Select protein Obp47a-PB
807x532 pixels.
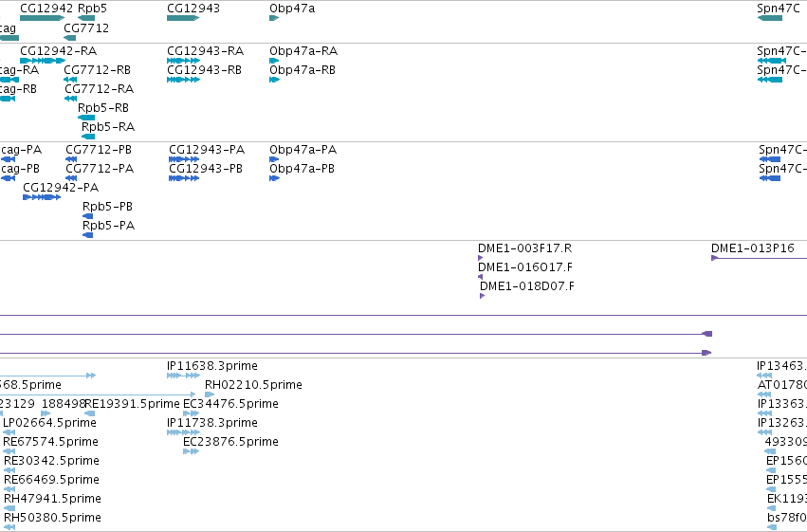point(302,169)
